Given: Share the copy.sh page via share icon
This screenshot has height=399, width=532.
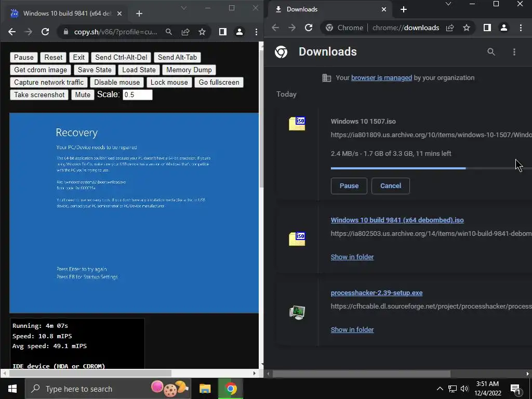Looking at the screenshot, I should coord(185,32).
